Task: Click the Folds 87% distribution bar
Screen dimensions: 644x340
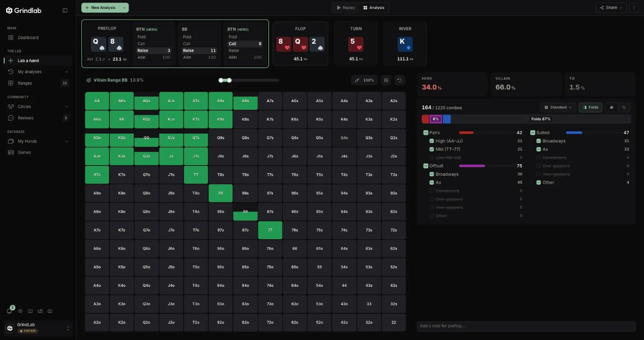Action: [540, 119]
